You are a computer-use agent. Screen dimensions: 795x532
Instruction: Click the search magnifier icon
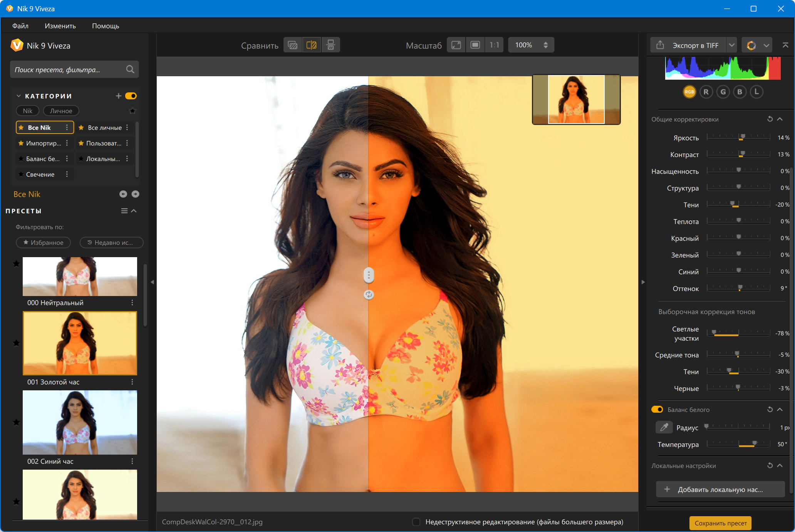(x=130, y=69)
